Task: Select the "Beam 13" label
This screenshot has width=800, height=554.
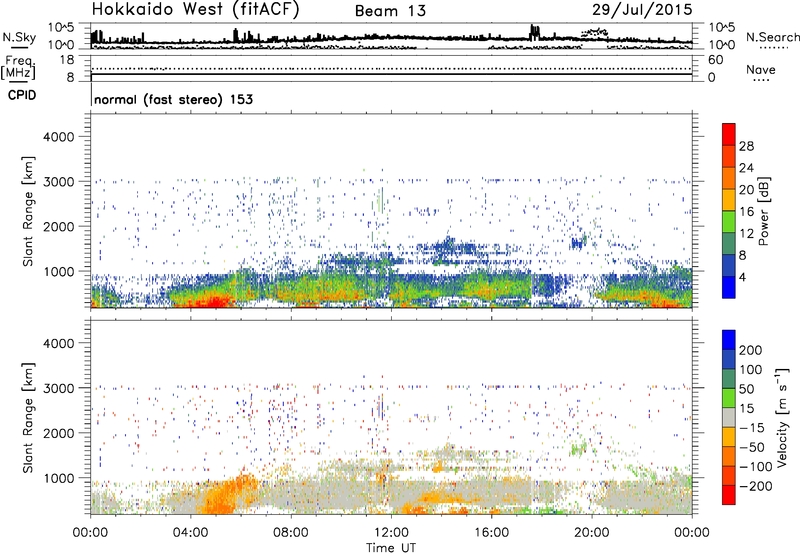Action: [390, 11]
